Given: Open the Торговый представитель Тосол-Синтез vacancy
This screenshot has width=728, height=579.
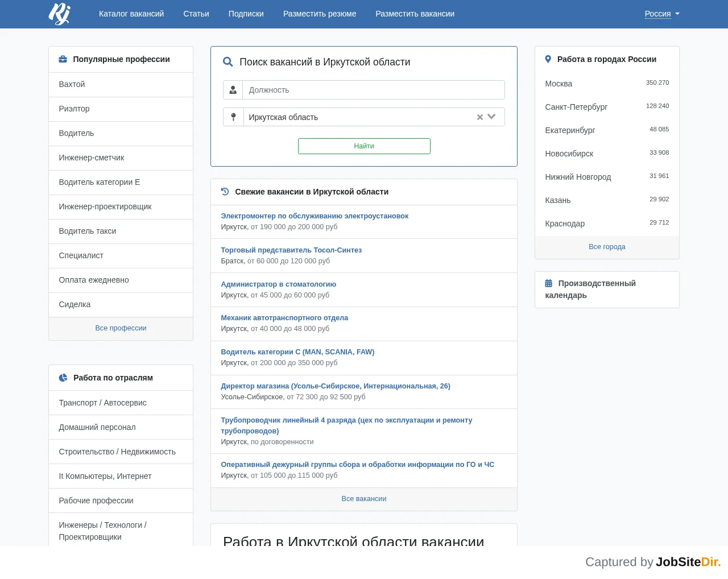Looking at the screenshot, I should 291,250.
